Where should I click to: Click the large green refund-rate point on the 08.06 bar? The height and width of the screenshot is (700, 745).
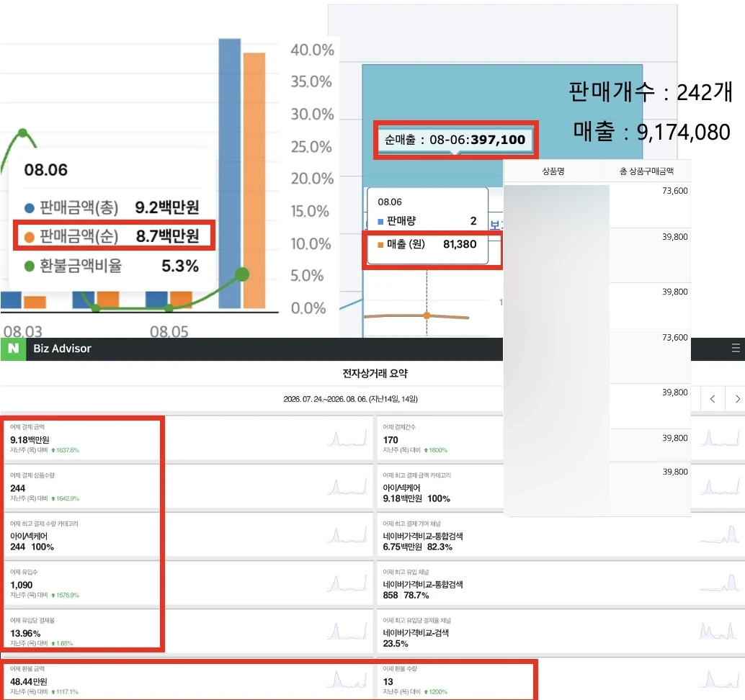pyautogui.click(x=242, y=274)
